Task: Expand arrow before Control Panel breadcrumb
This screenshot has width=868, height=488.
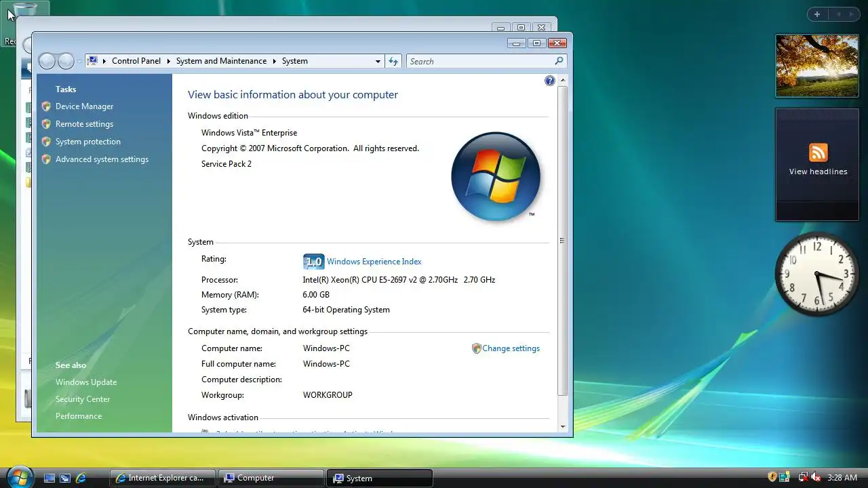Action: point(104,61)
